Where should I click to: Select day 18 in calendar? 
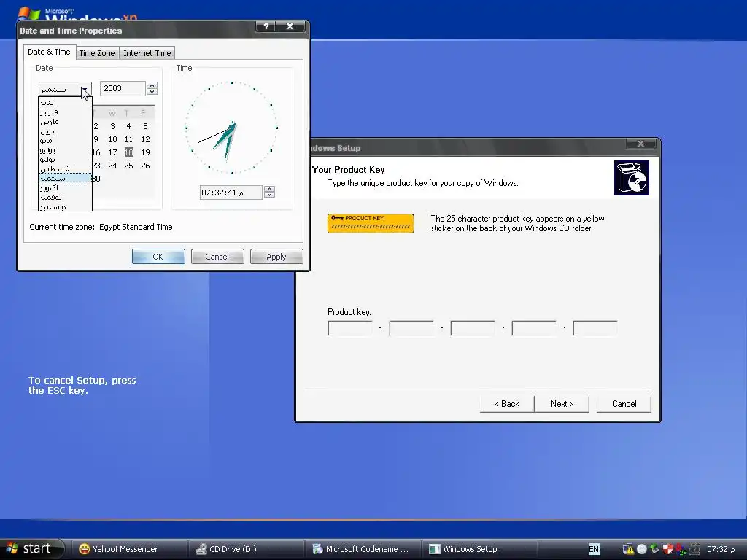[128, 152]
